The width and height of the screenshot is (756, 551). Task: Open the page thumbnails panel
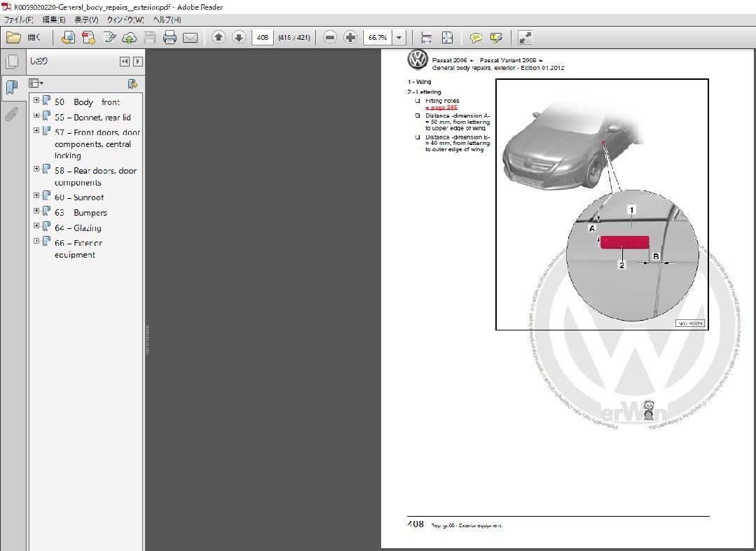[x=12, y=61]
